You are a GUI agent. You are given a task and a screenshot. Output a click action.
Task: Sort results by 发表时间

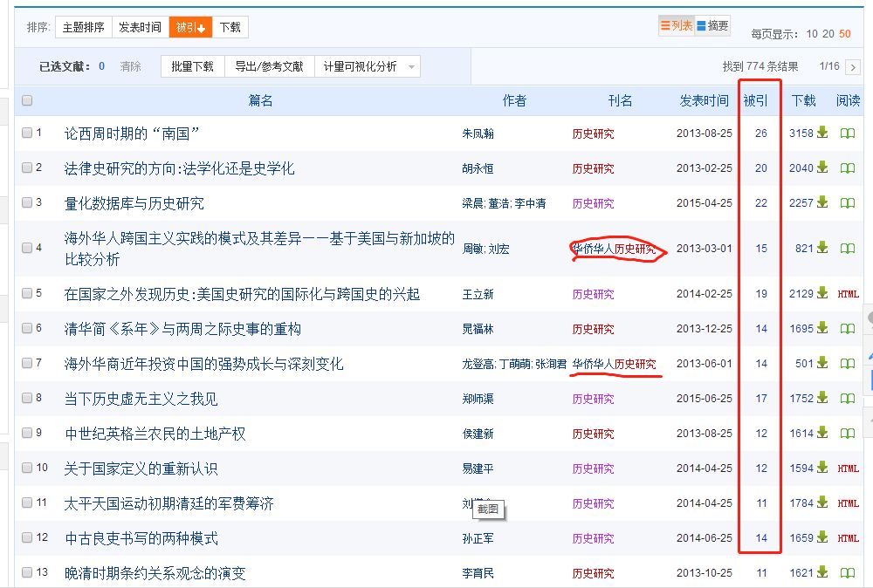pos(140,27)
